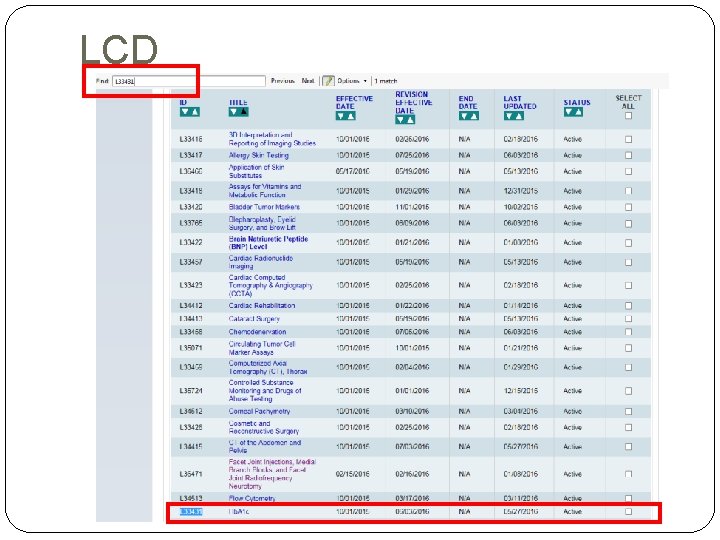Click Active status in Cataract Surgery row
Screen dimensions: 720x540
(573, 319)
